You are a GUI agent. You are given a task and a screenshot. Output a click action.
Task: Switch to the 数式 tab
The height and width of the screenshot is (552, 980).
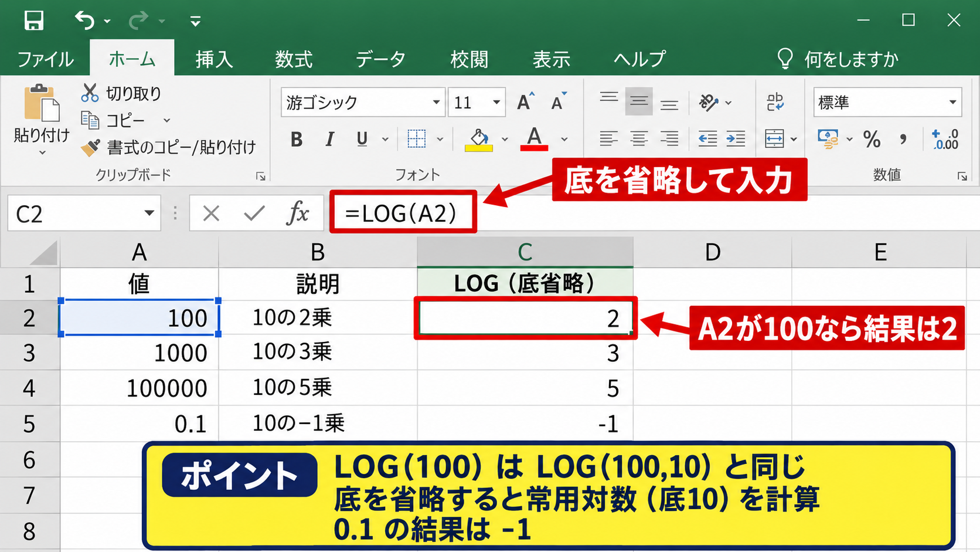coord(294,59)
